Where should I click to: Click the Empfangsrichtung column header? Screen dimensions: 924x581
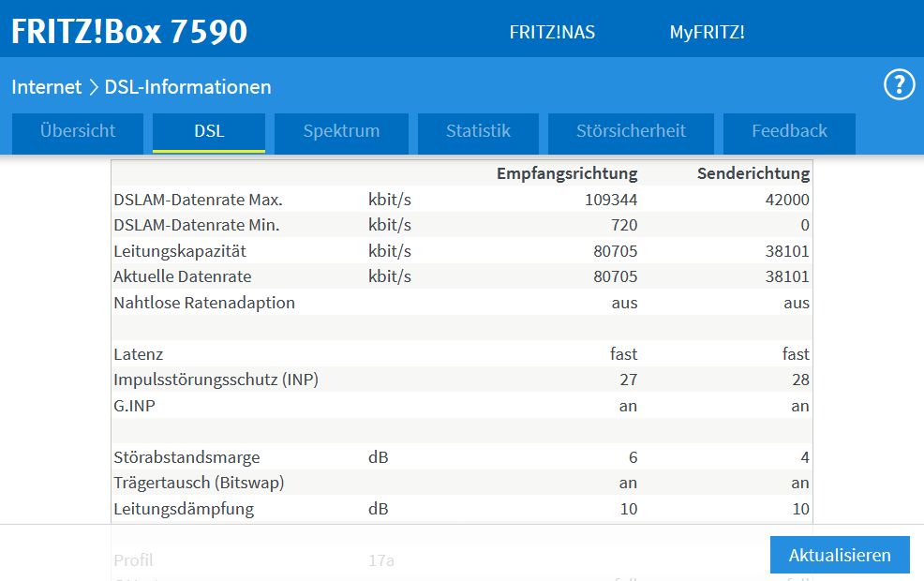[x=567, y=173]
